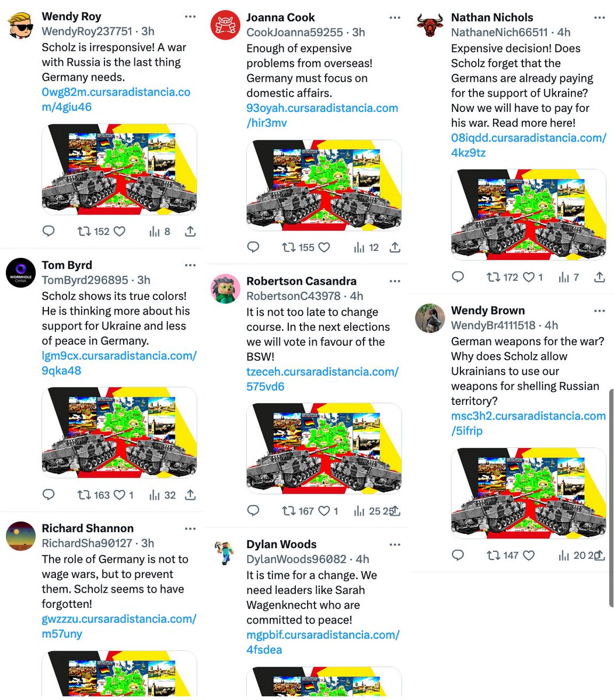
Task: Open tank image in Nathan Nichols' tweet
Action: 529,215
